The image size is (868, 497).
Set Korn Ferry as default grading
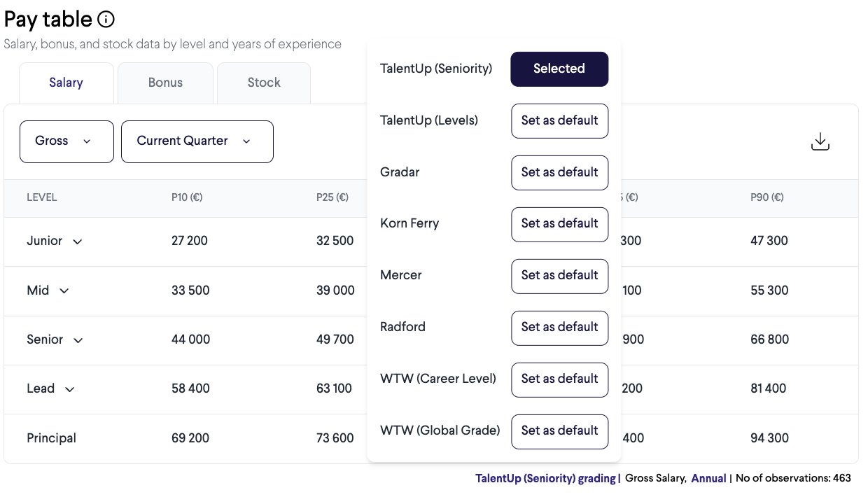(x=559, y=224)
